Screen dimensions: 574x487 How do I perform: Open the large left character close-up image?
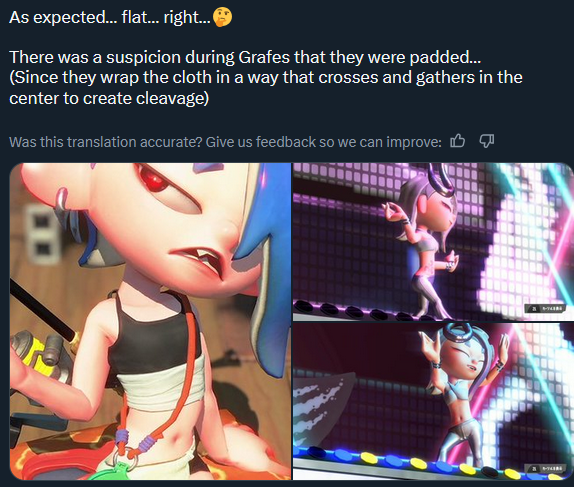point(150,321)
